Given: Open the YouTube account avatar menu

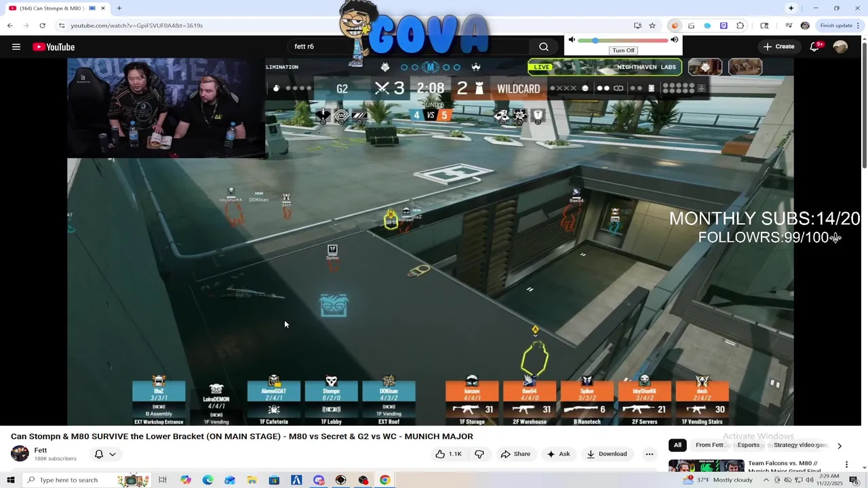Looking at the screenshot, I should (x=840, y=47).
